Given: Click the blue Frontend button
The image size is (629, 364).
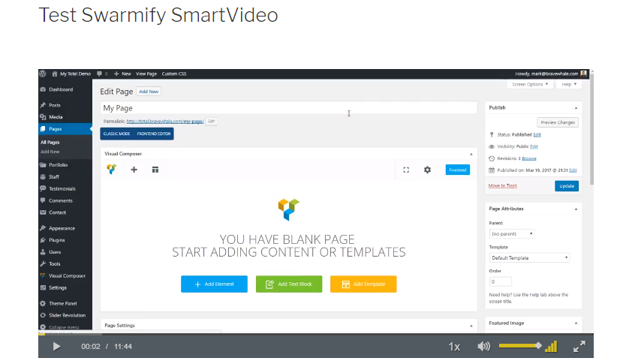Looking at the screenshot, I should [x=457, y=170].
